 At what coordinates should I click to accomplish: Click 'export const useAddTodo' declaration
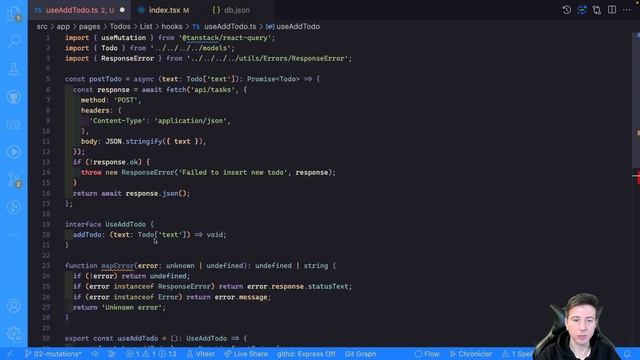pyautogui.click(x=111, y=338)
